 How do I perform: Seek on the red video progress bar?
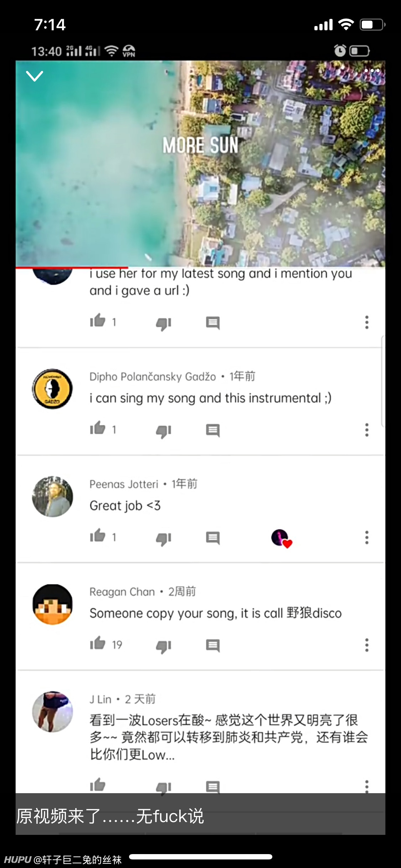200,267
